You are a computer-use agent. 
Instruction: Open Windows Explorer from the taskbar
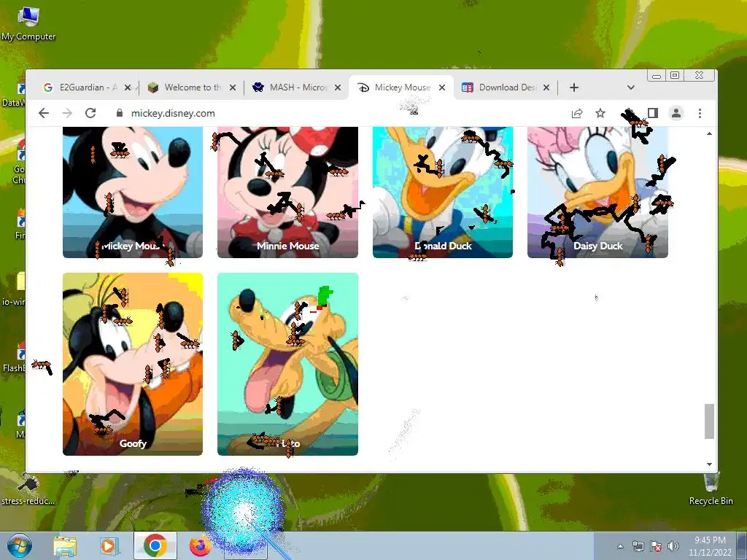[65, 546]
